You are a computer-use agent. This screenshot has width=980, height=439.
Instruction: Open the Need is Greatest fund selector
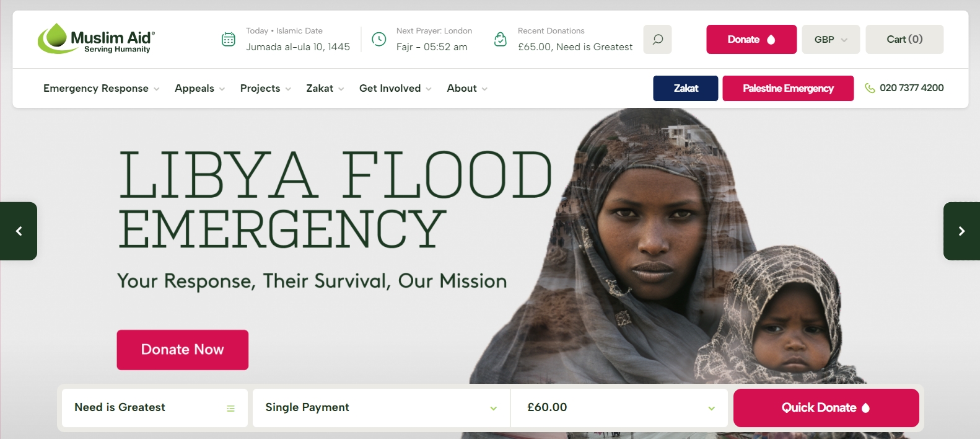click(x=155, y=407)
